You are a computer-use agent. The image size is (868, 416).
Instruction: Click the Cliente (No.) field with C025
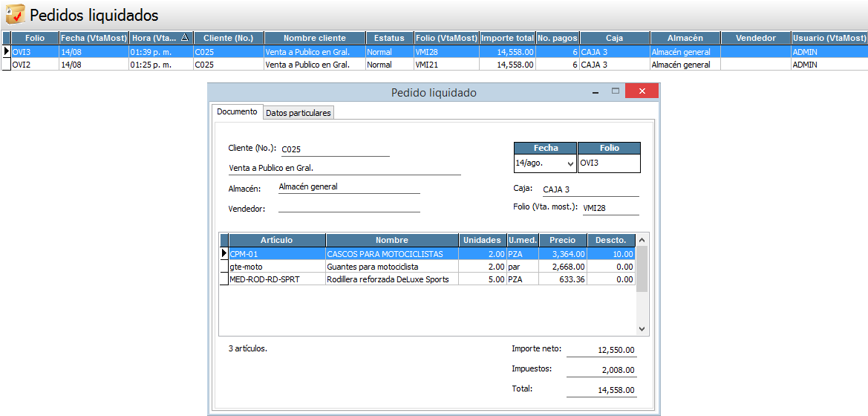click(334, 149)
